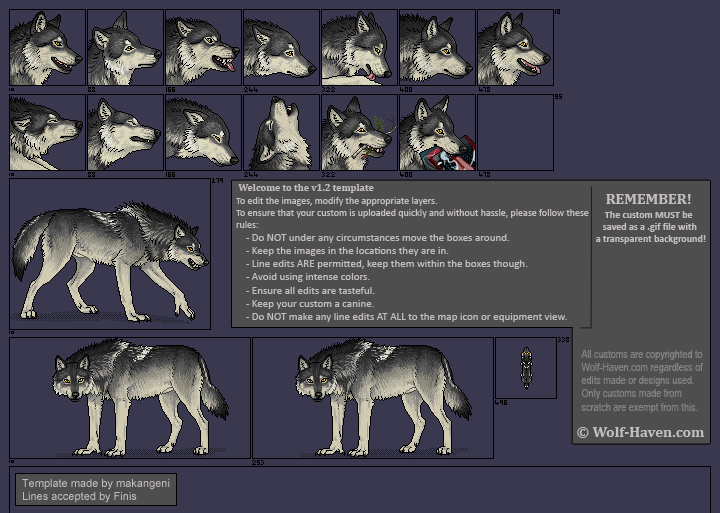
Task: Click 'Template made by makangeni' text
Action: click(x=96, y=483)
